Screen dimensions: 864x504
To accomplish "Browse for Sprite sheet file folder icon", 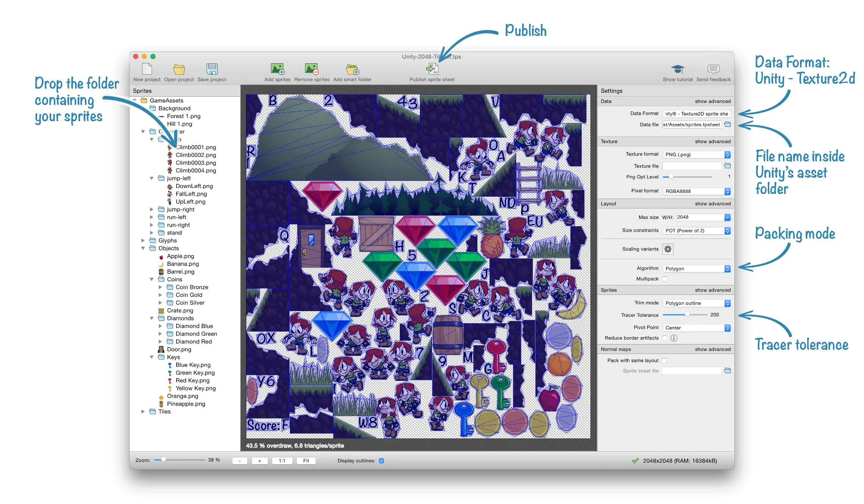I will tap(728, 371).
